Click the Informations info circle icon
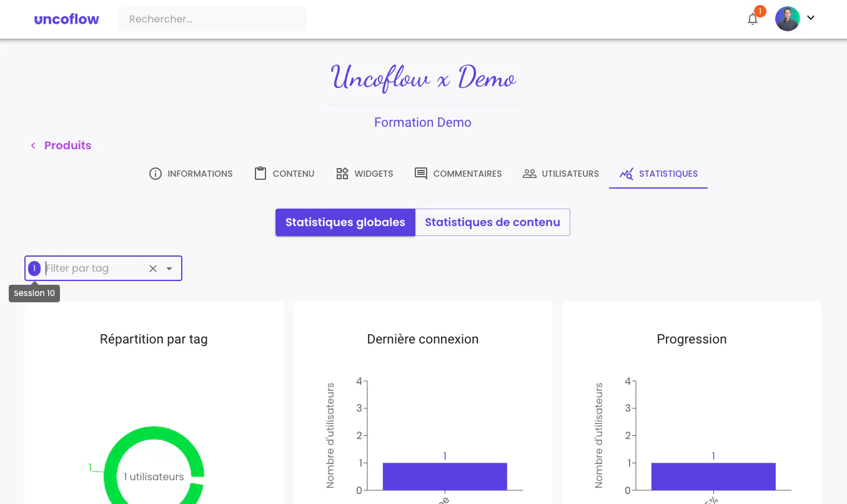This screenshot has width=847, height=504. tap(156, 174)
